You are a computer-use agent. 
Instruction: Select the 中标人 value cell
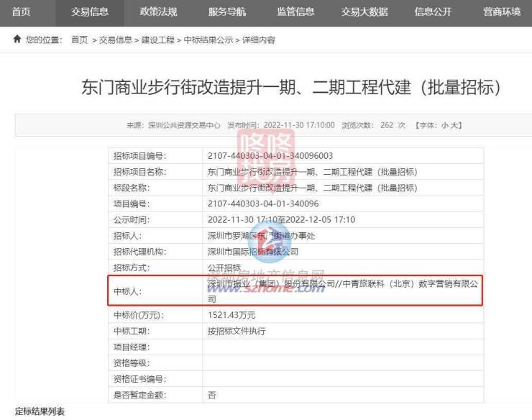tap(343, 291)
